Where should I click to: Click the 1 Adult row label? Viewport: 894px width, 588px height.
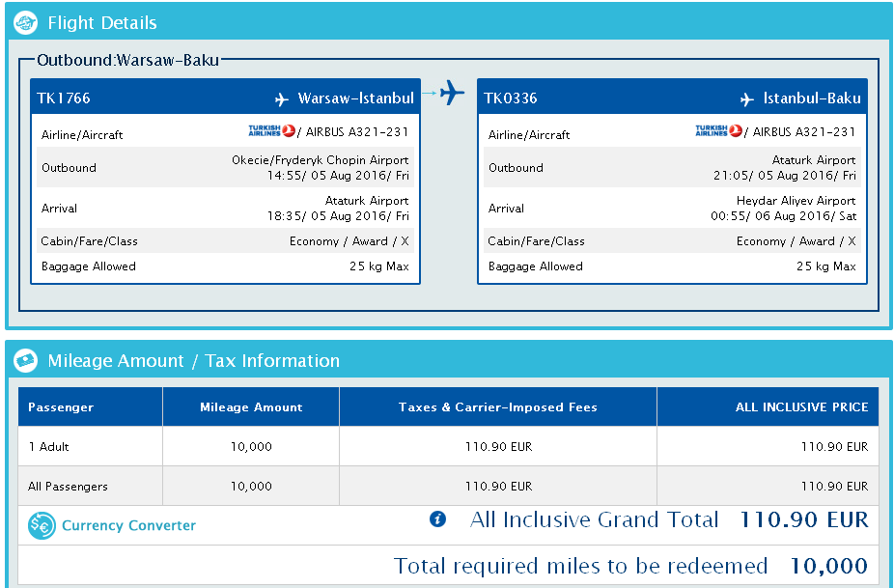pos(48,447)
